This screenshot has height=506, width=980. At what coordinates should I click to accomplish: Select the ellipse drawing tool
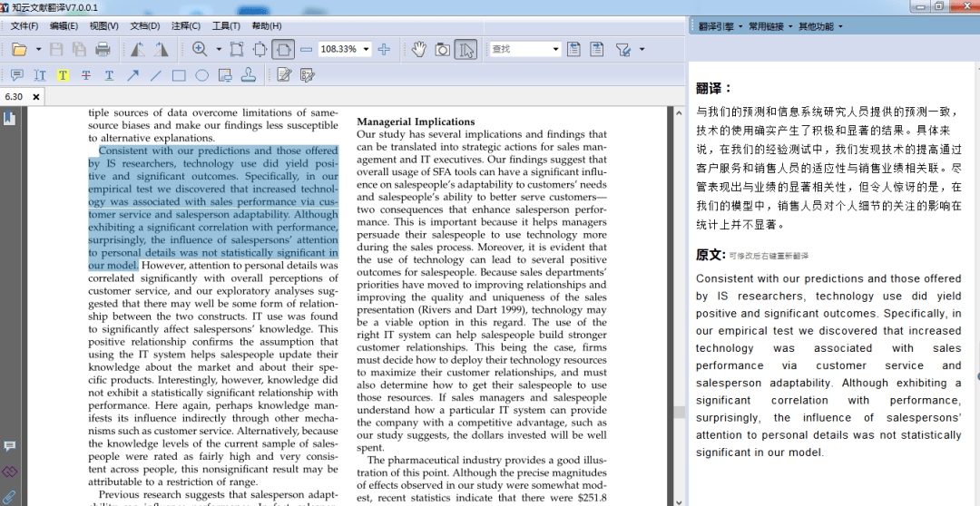[201, 75]
